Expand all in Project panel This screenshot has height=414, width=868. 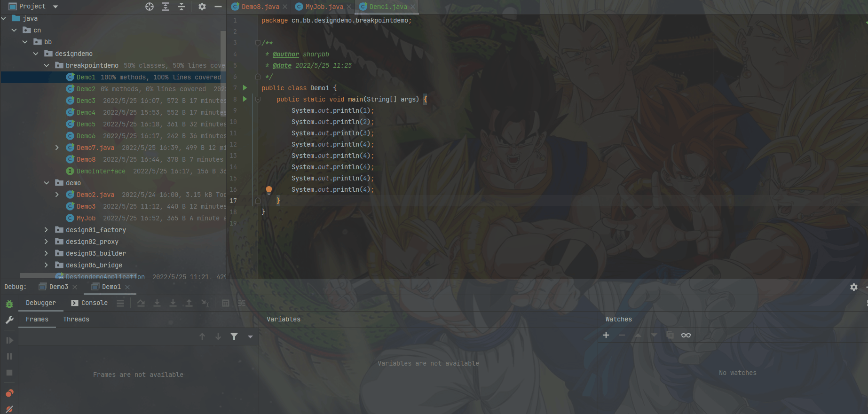(166, 7)
